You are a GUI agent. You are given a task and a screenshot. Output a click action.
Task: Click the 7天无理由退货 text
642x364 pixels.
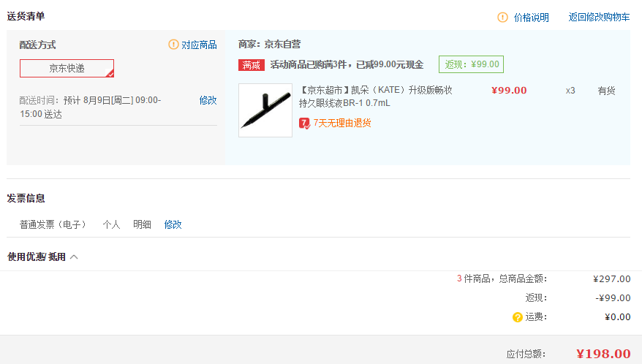tap(342, 123)
